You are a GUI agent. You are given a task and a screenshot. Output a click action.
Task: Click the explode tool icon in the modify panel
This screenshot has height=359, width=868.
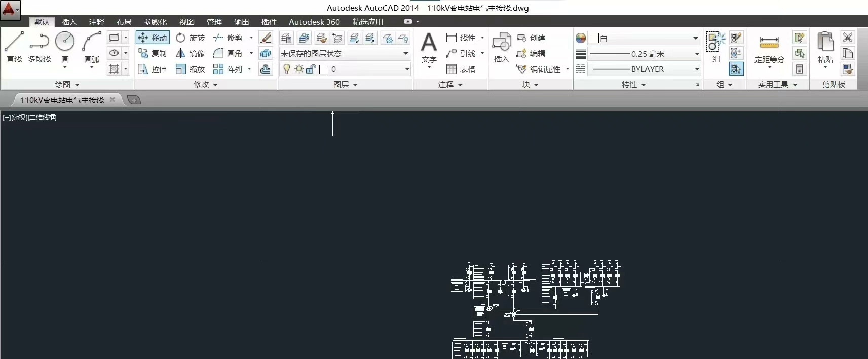(x=266, y=53)
